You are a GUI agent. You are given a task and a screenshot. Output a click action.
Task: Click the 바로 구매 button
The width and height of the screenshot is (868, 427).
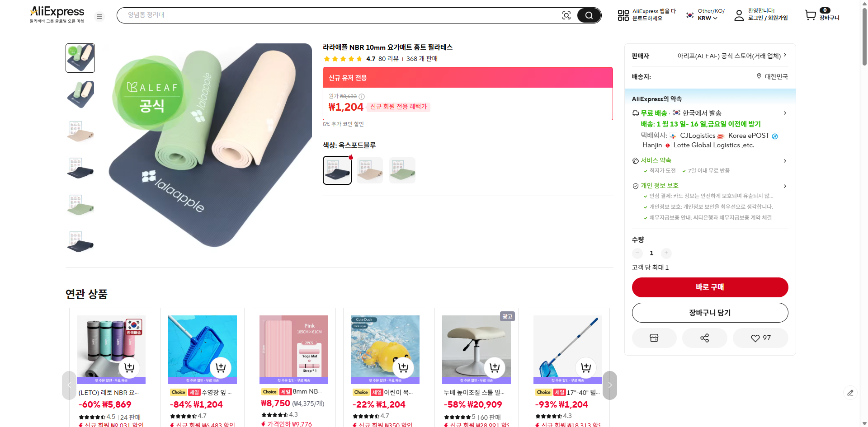(710, 287)
